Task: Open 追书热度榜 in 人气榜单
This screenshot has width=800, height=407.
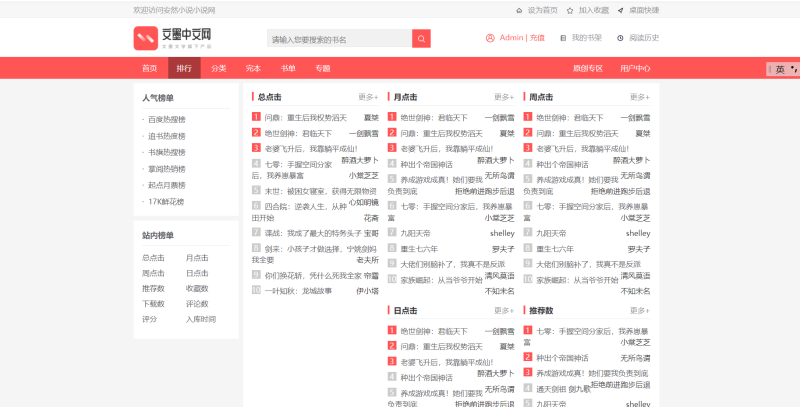Action: [167, 136]
